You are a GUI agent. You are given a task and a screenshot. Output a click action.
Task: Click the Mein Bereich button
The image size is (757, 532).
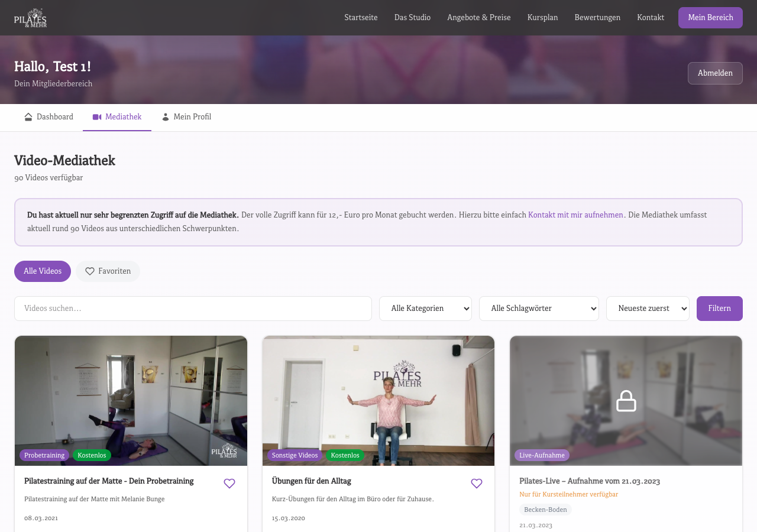pos(710,18)
